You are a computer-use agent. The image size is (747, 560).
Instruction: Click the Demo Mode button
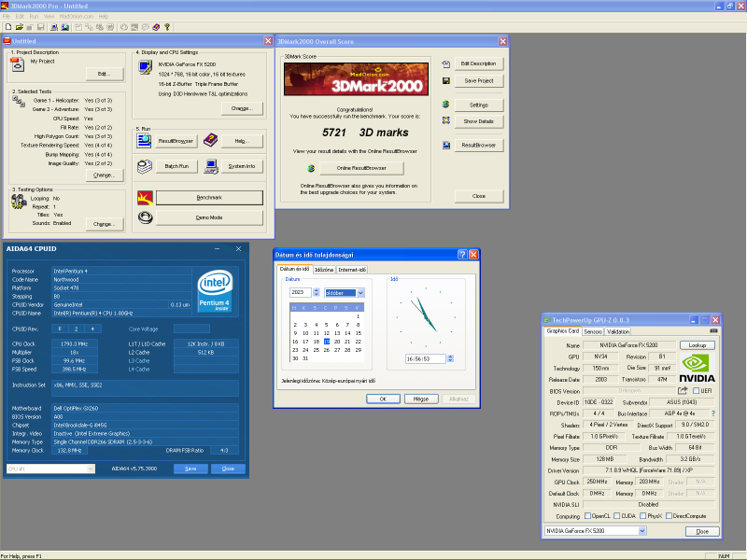pyautogui.click(x=209, y=217)
